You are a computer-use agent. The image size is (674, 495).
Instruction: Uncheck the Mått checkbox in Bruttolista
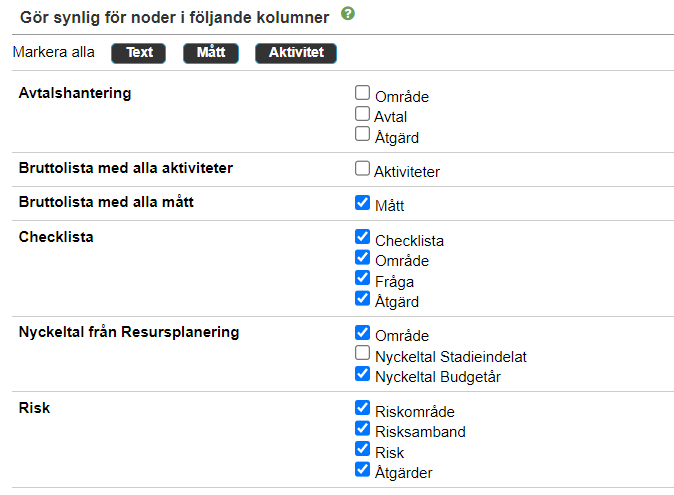[x=362, y=202]
